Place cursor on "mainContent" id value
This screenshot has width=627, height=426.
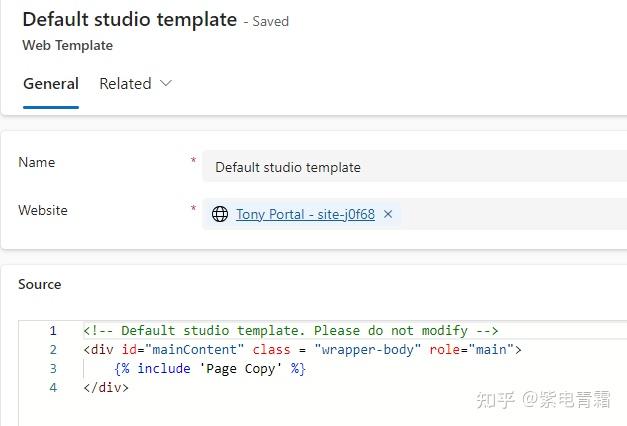tap(194, 350)
